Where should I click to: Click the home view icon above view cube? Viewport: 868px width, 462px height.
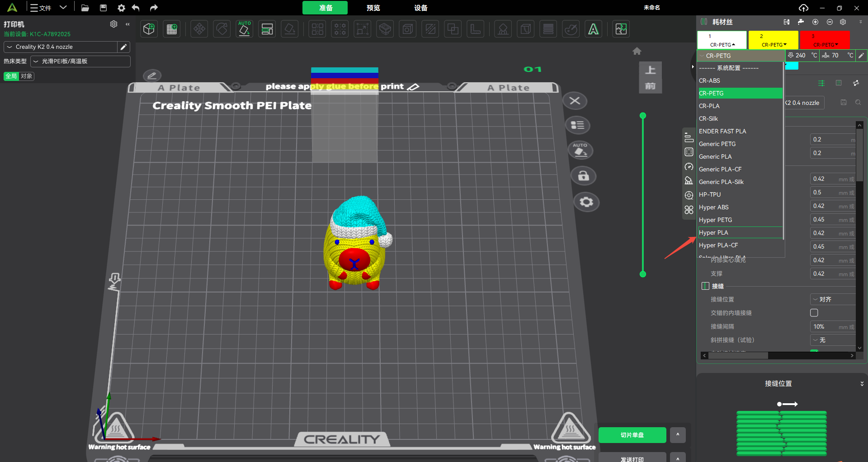click(x=637, y=51)
